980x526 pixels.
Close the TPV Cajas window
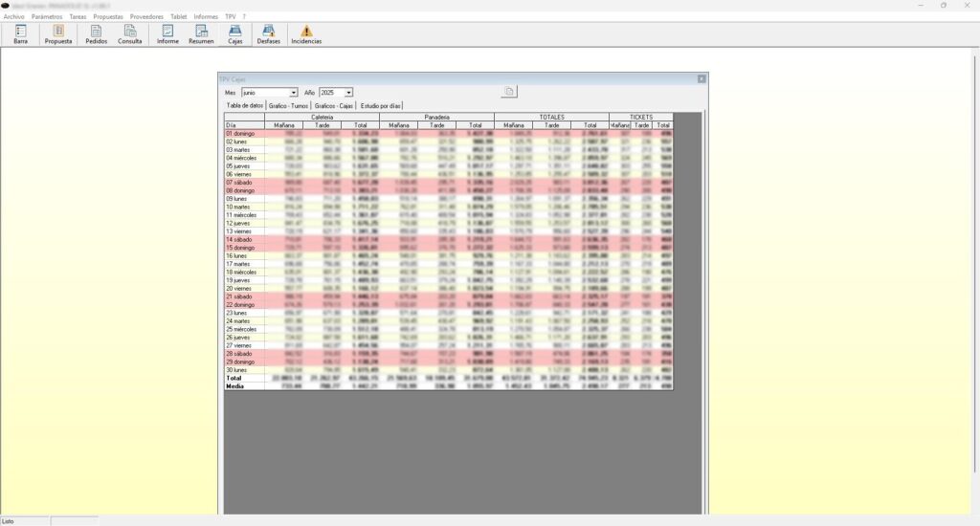[x=702, y=78]
